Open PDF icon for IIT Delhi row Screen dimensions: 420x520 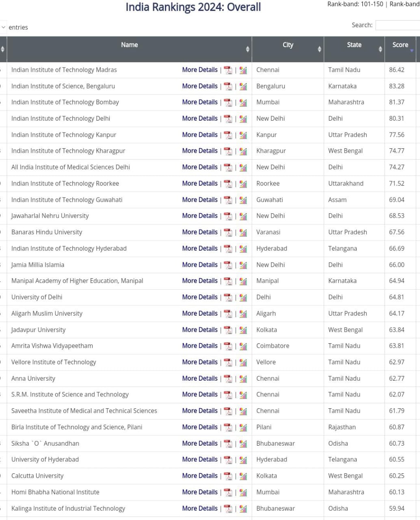tap(228, 119)
